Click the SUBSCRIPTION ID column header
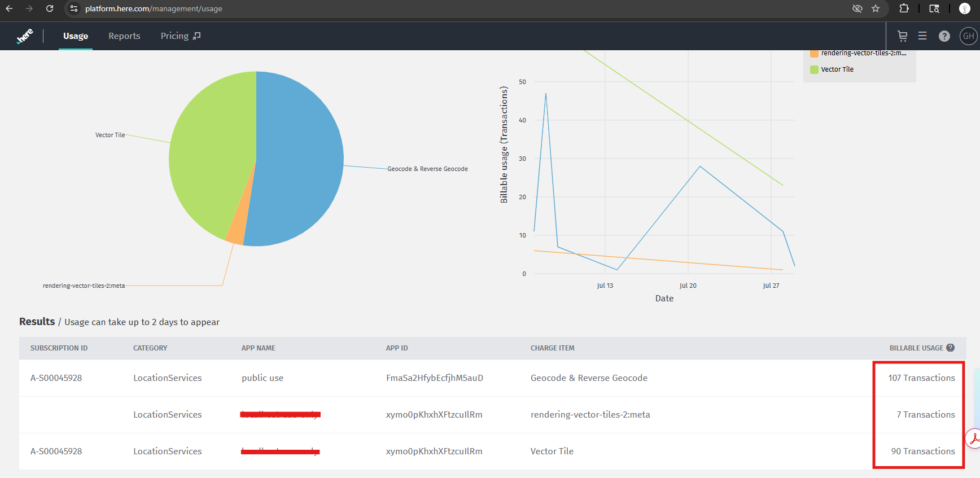This screenshot has height=478, width=980. pyautogui.click(x=59, y=348)
